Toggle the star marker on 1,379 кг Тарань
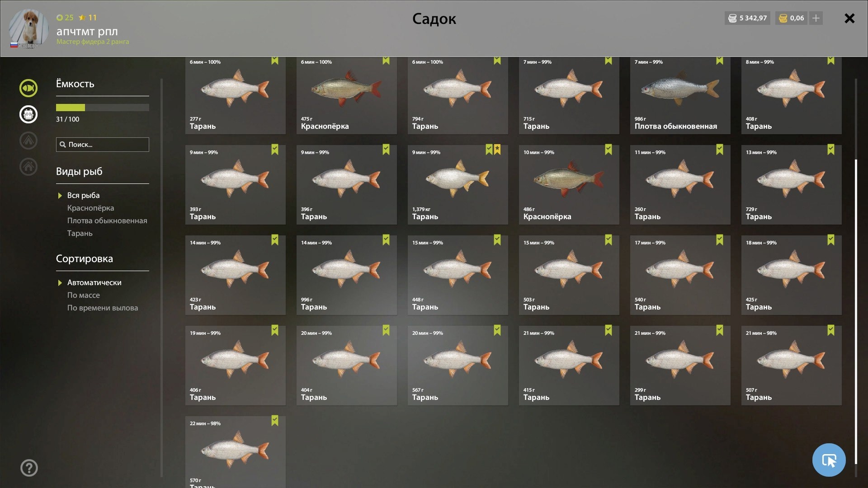This screenshot has width=868, height=488. point(497,150)
